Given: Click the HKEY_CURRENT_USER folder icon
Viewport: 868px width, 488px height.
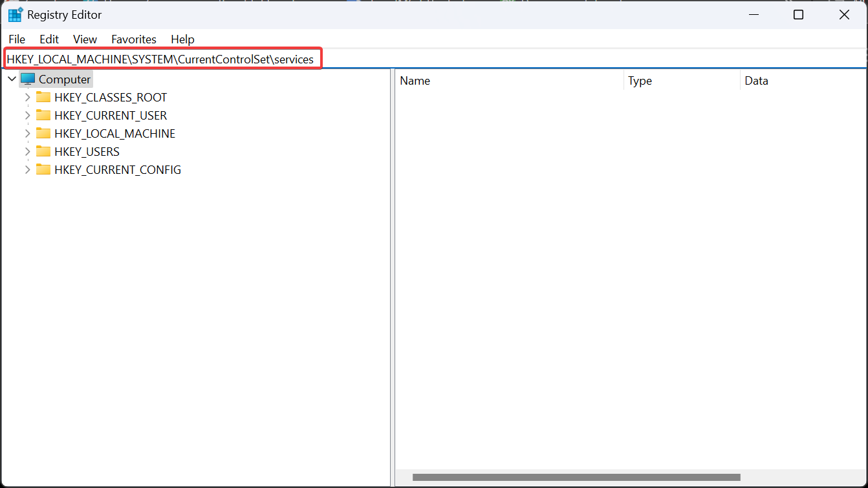Looking at the screenshot, I should [43, 115].
